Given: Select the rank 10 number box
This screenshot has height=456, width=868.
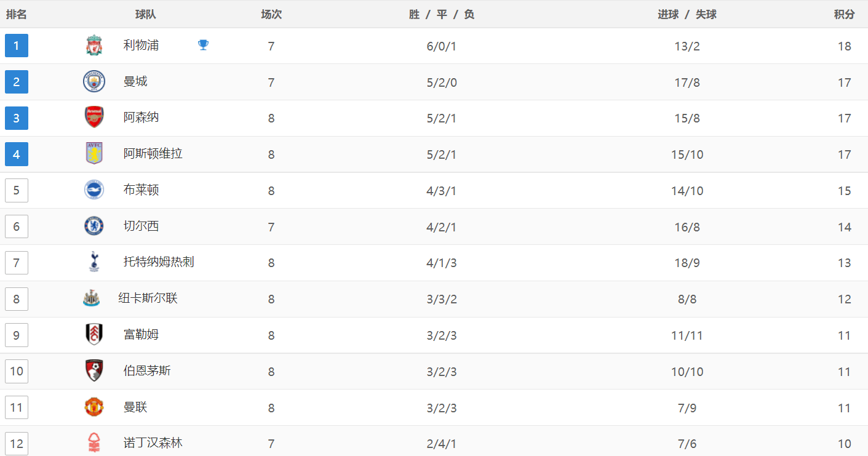Looking at the screenshot, I should [17, 371].
